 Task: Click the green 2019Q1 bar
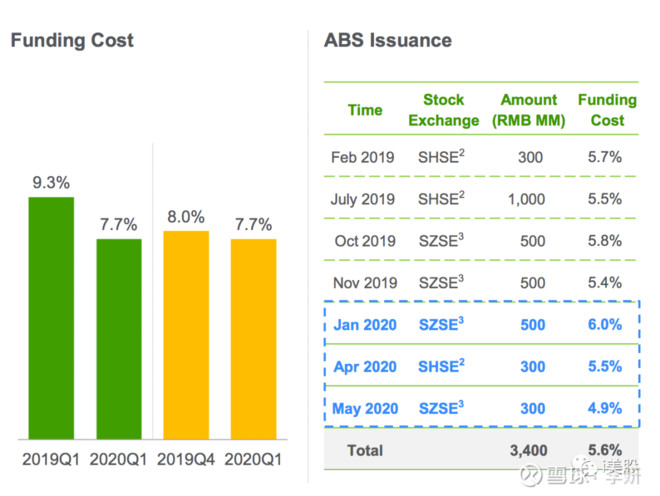51,318
